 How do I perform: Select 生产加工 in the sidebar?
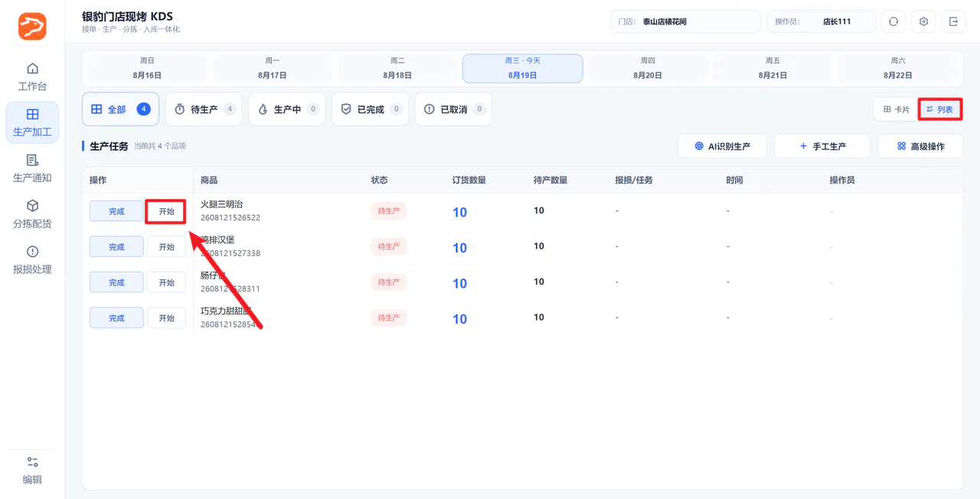pos(32,122)
